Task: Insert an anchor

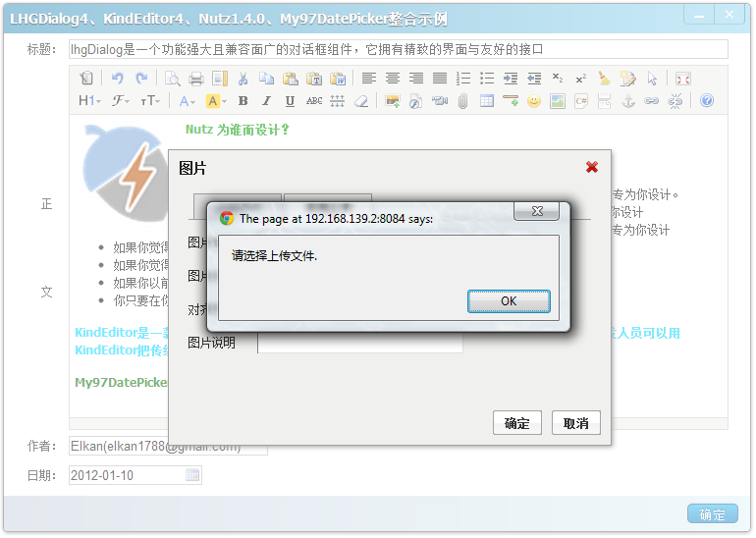Action: [x=628, y=101]
